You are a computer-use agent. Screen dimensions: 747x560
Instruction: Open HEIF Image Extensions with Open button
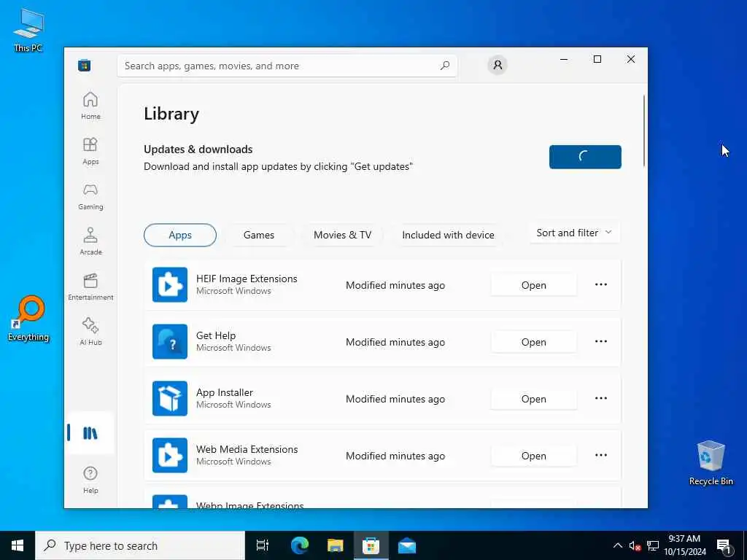533,285
